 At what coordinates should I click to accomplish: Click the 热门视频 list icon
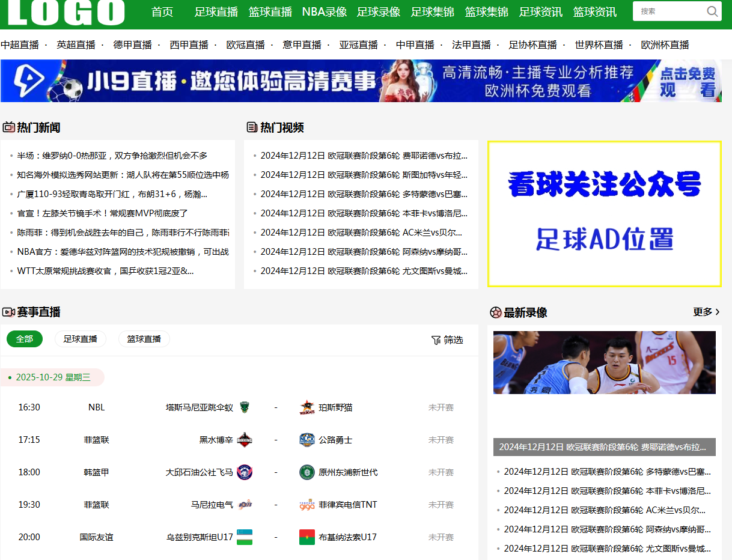(251, 127)
